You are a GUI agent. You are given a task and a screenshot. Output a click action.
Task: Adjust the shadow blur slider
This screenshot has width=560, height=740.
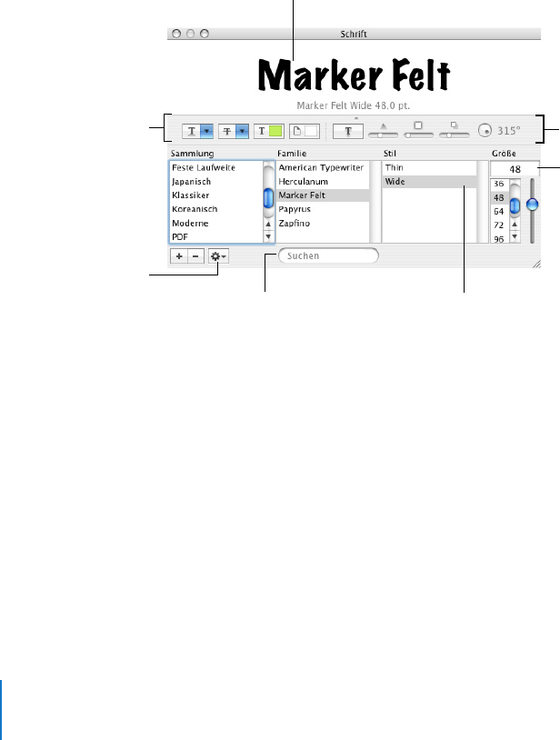pyautogui.click(x=418, y=135)
